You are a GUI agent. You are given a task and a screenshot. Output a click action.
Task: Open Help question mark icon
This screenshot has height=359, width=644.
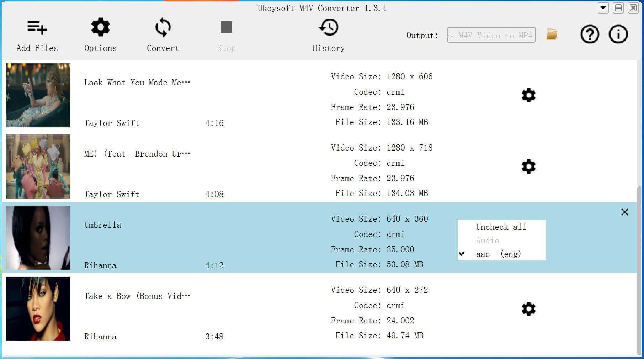(590, 35)
